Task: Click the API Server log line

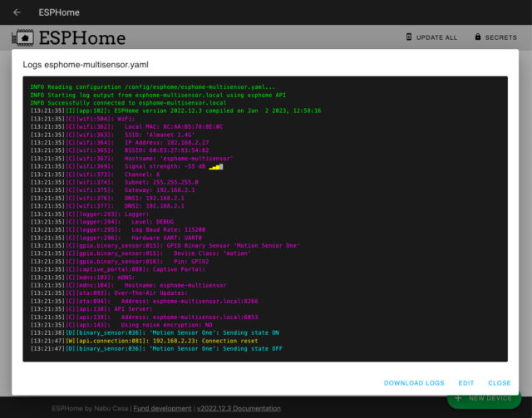Action: tap(91, 309)
